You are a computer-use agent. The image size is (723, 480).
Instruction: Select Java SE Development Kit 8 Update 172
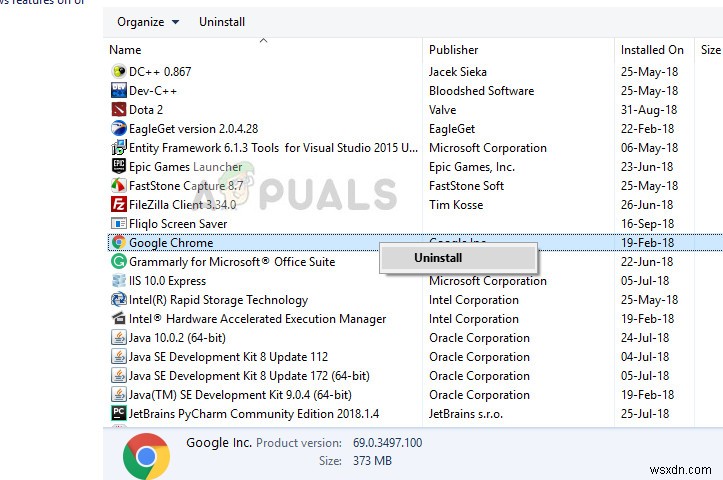pyautogui.click(x=249, y=376)
